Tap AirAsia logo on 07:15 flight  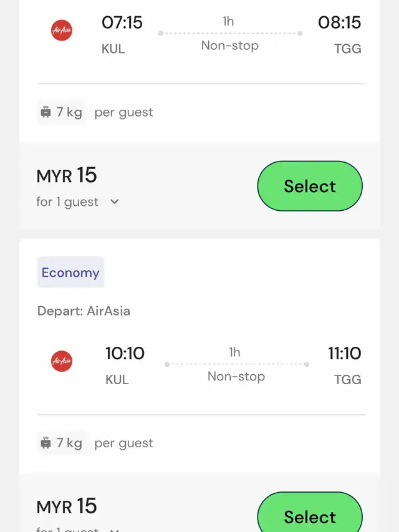[62, 30]
